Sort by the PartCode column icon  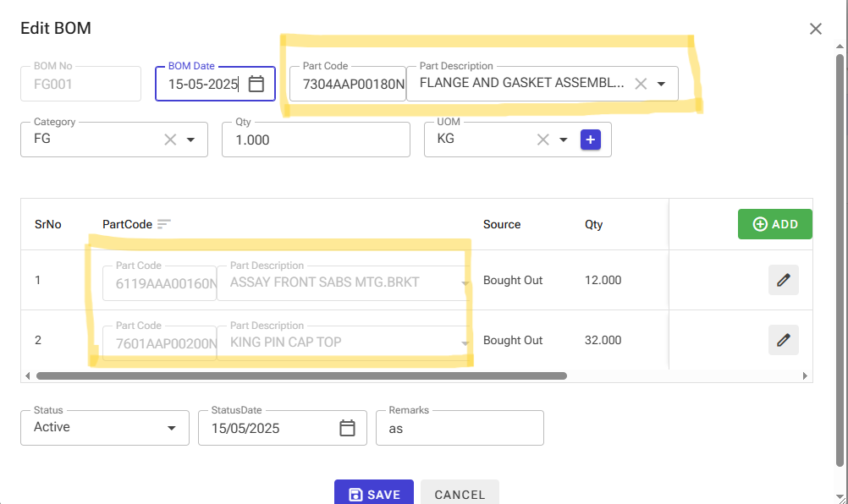click(x=164, y=223)
